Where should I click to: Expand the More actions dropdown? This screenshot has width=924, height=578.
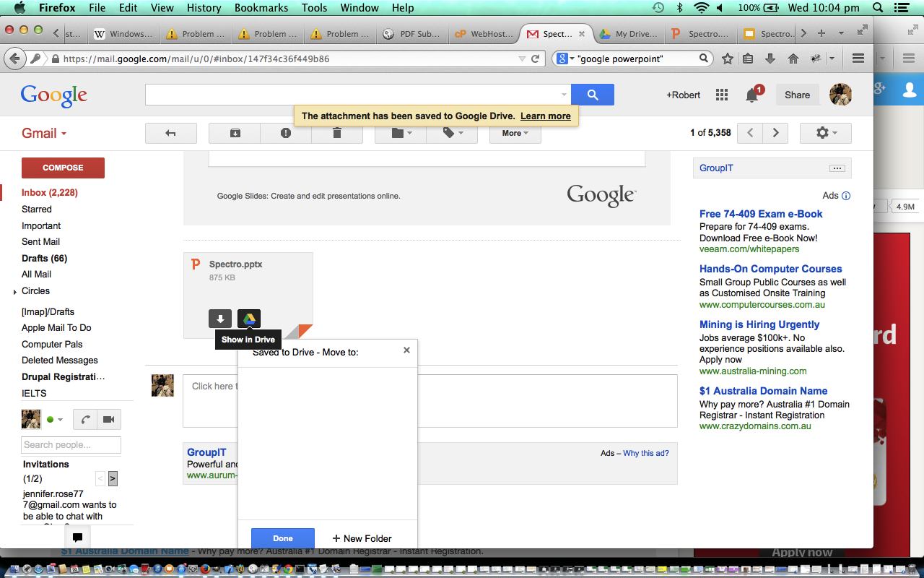pyautogui.click(x=515, y=133)
